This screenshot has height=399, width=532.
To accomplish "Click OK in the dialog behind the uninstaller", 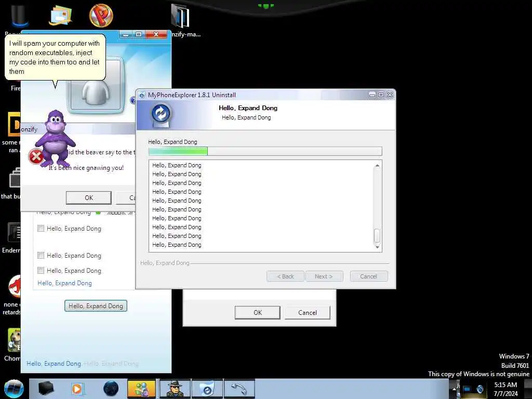I will [258, 312].
